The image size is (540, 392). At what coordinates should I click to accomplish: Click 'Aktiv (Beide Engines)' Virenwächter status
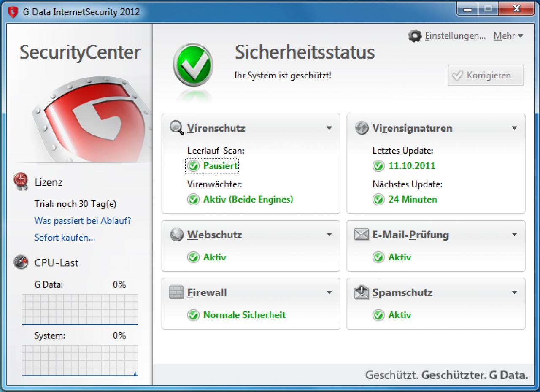pos(248,200)
